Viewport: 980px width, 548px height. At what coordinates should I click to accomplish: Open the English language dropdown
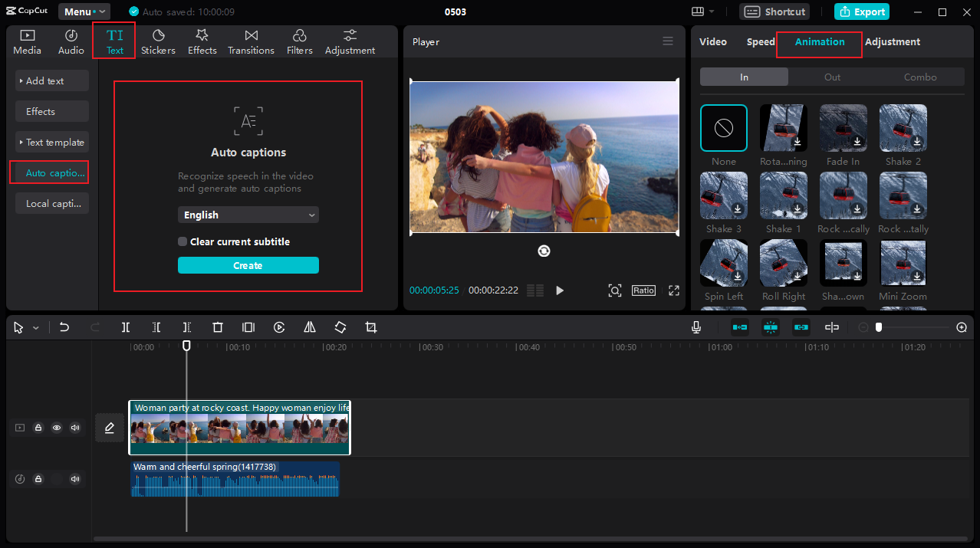click(248, 215)
